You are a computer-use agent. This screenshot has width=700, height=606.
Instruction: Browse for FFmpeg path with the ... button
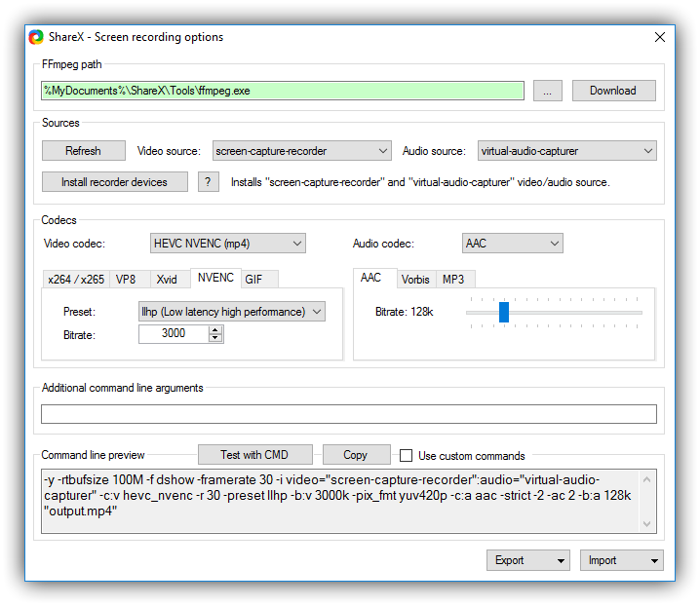(x=547, y=91)
